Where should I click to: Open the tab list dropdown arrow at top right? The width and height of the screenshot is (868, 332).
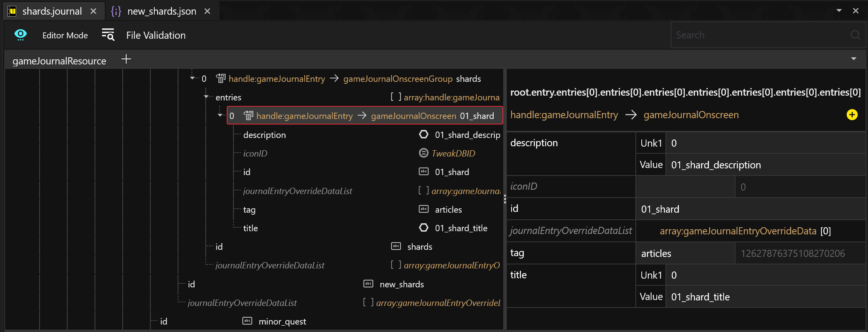pos(839,11)
